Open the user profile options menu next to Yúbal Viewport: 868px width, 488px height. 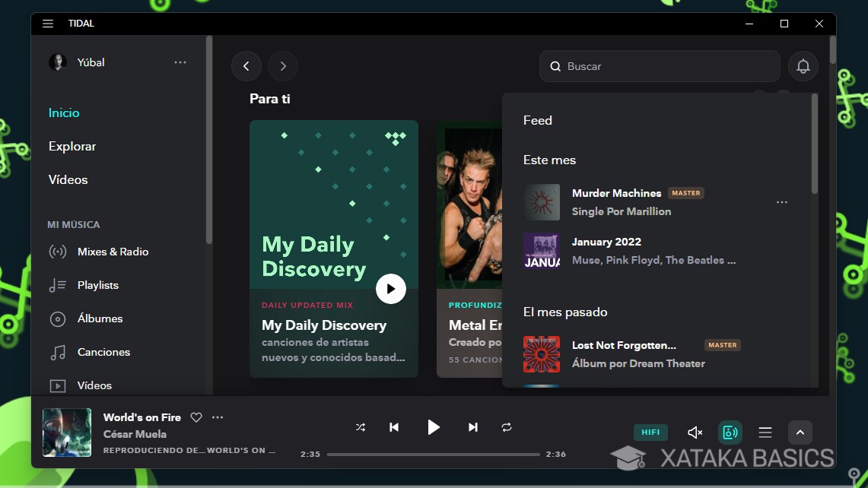(180, 62)
